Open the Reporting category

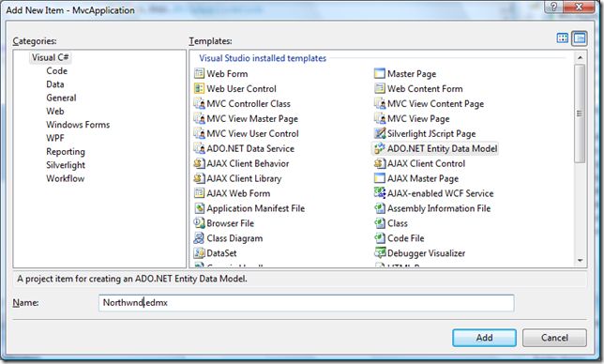point(66,151)
